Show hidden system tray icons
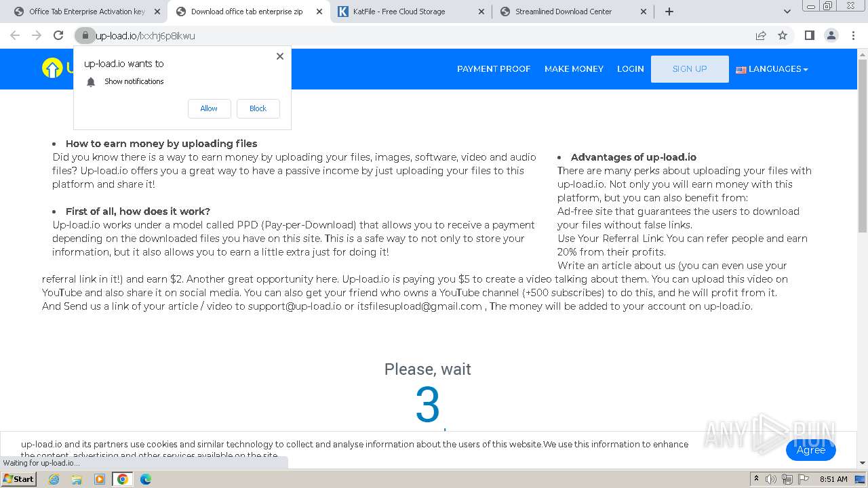 [x=757, y=479]
